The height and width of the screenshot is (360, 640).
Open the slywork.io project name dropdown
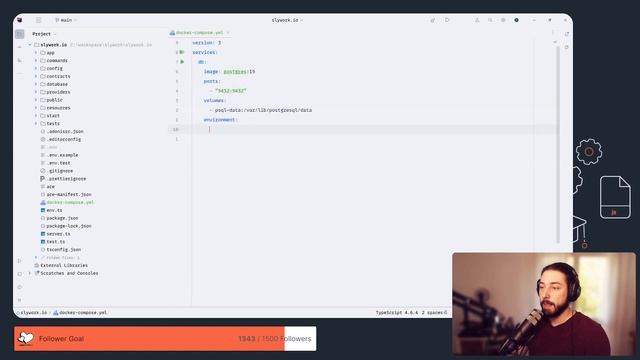point(287,20)
